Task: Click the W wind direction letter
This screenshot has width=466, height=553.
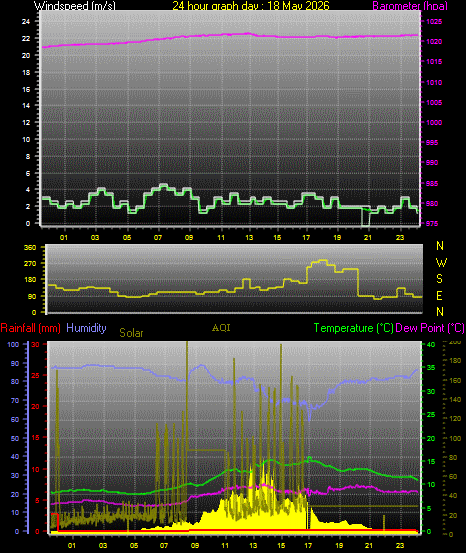Action: (441, 262)
